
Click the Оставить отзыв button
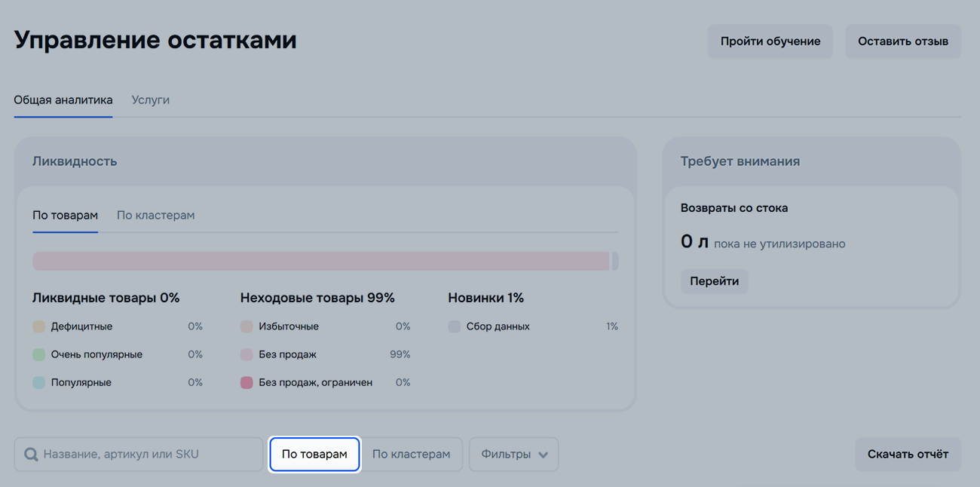click(902, 41)
